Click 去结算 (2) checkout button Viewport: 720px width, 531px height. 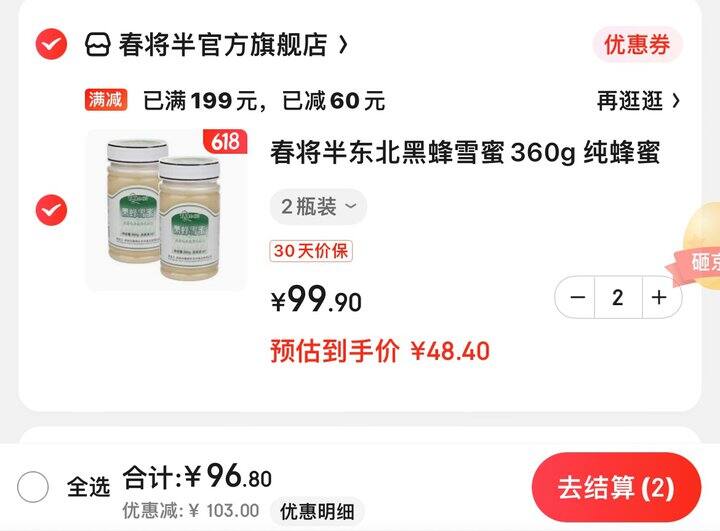tap(616, 487)
